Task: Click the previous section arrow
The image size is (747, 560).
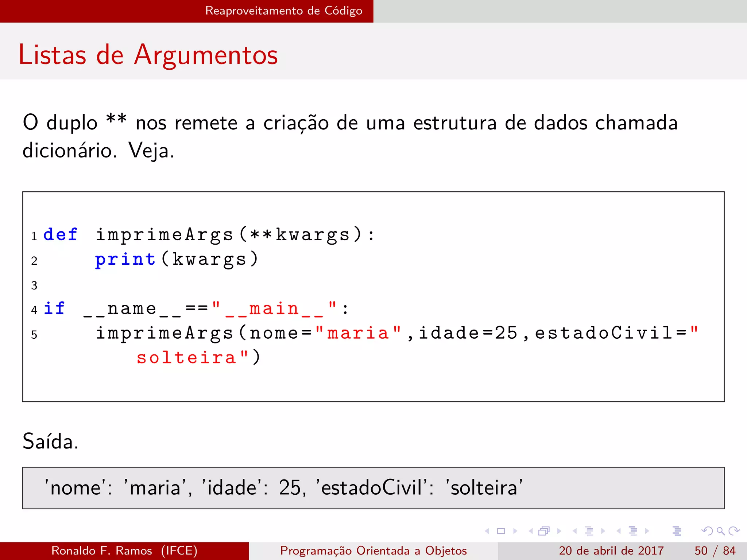Action: [x=619, y=531]
